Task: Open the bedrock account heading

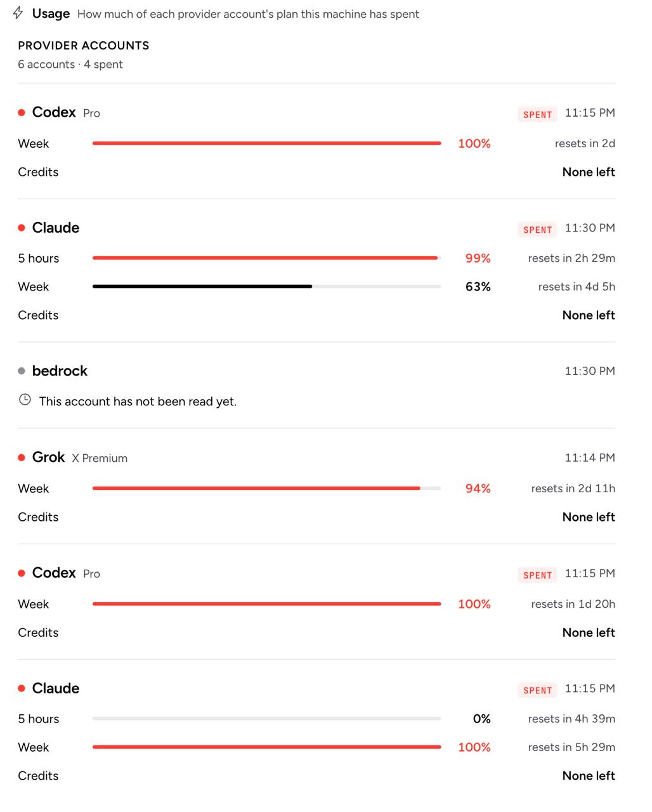Action: (60, 371)
